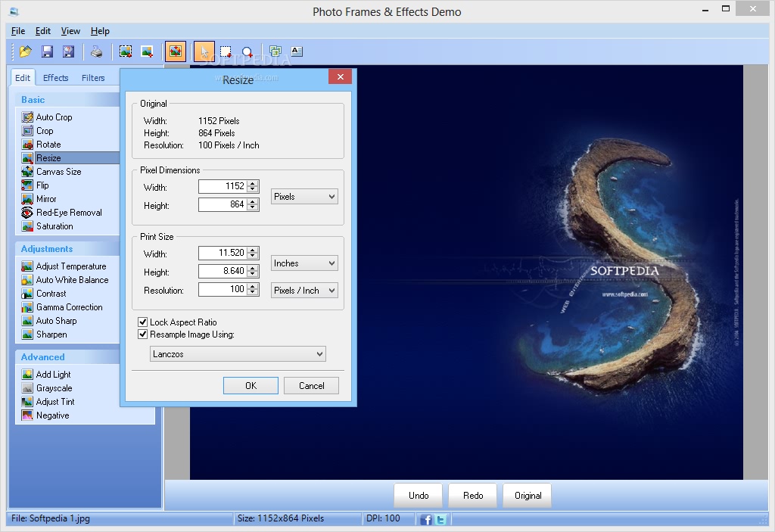This screenshot has height=532, width=775.
Task: Click the Print Size Height field (8.640)
Action: [x=223, y=271]
